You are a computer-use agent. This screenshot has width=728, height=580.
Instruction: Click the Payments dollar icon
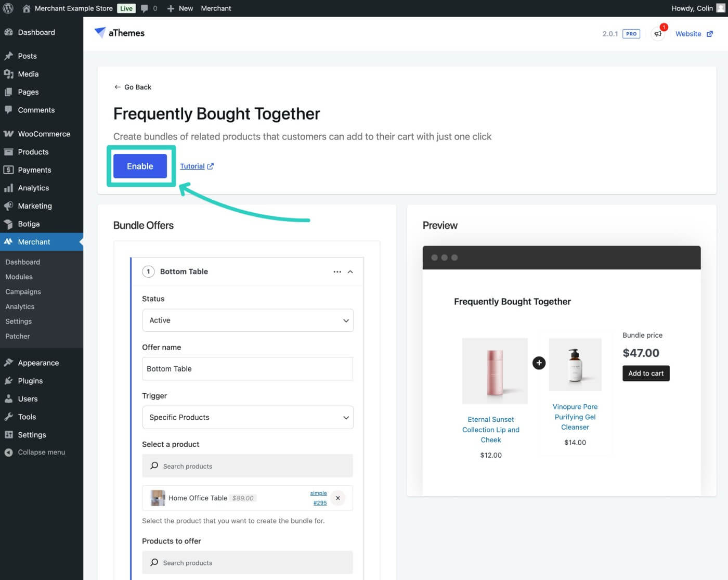8,170
